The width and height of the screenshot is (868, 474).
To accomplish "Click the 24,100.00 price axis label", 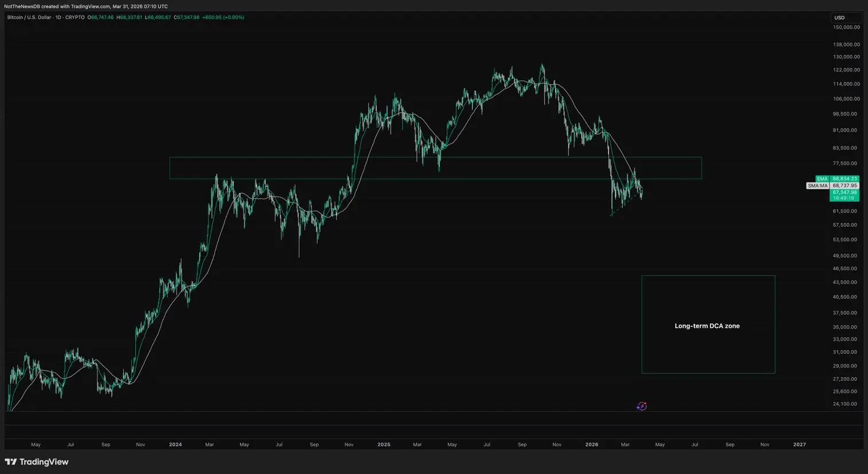I will tap(845, 404).
